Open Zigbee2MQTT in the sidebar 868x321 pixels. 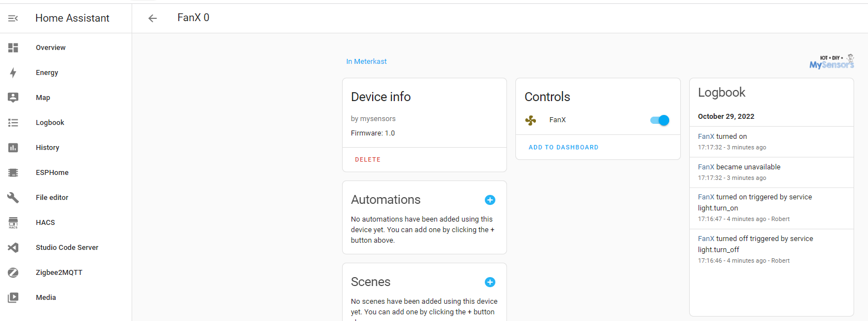coord(59,273)
